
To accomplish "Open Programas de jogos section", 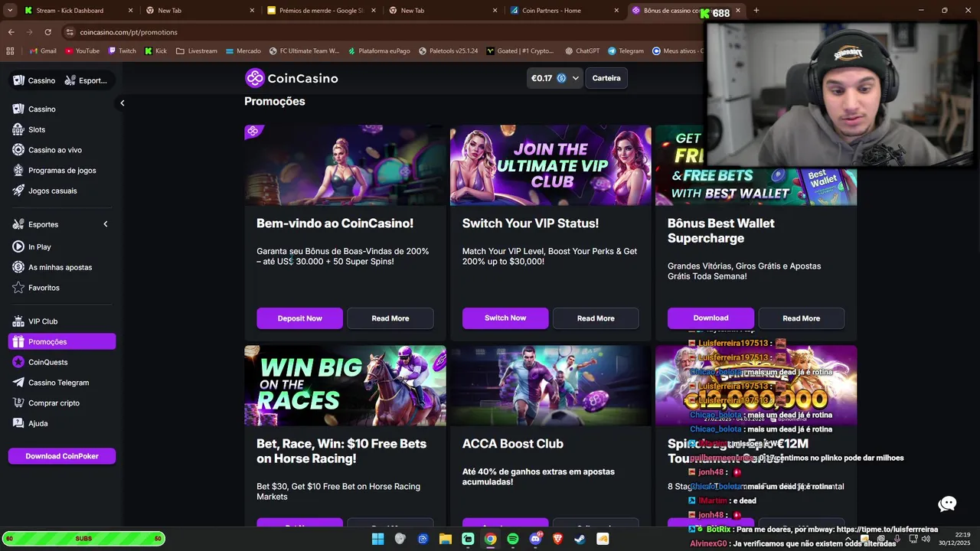I will point(62,171).
